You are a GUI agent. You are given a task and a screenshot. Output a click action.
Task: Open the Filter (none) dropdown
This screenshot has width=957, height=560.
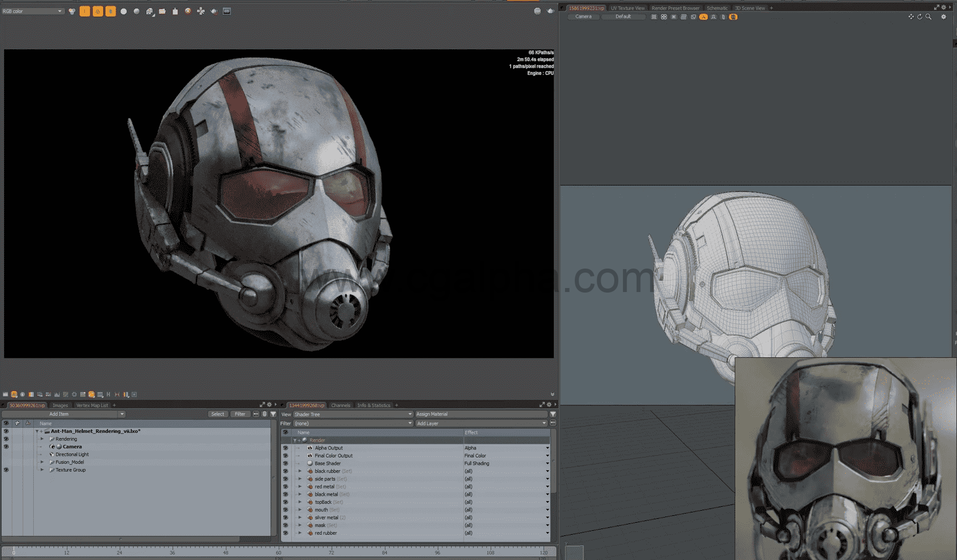coord(353,423)
